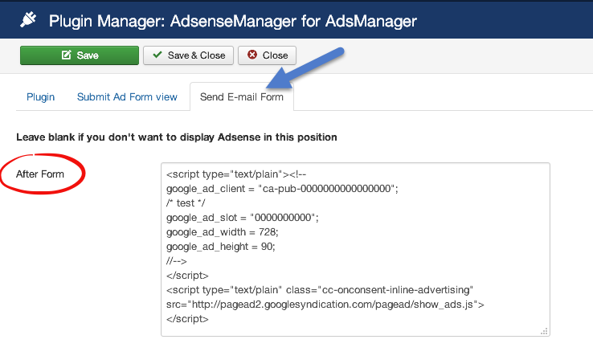The height and width of the screenshot is (364, 593).
Task: Click the resize handle of the code textarea
Action: 544,330
